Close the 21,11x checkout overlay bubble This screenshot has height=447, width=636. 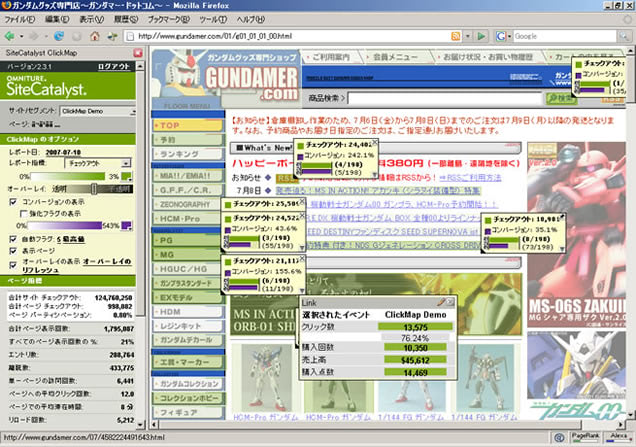302,258
